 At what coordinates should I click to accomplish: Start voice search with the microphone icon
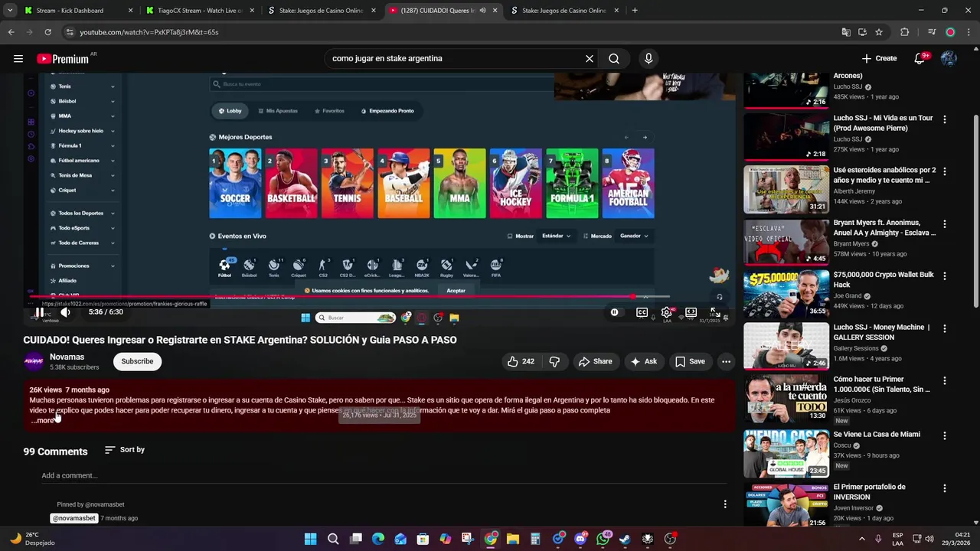tap(648, 58)
